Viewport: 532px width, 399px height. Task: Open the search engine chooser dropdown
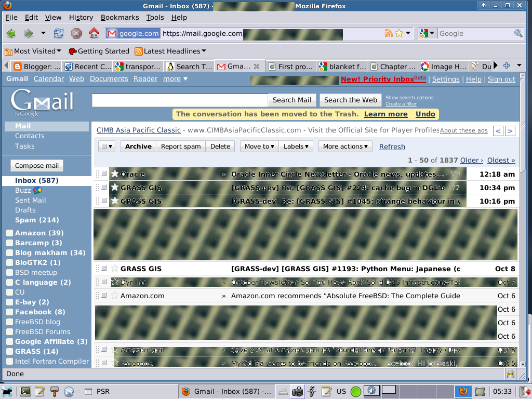click(x=427, y=33)
